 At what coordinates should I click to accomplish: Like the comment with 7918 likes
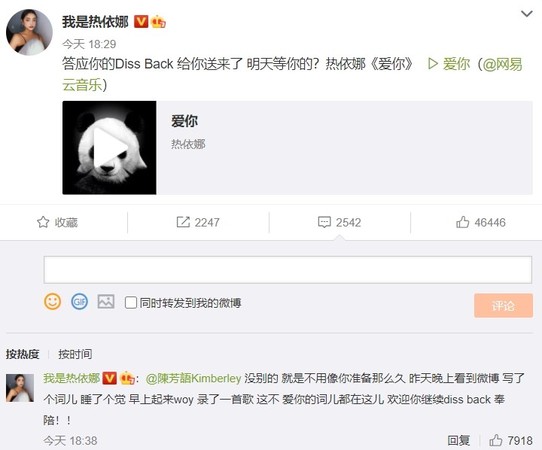(x=496, y=440)
